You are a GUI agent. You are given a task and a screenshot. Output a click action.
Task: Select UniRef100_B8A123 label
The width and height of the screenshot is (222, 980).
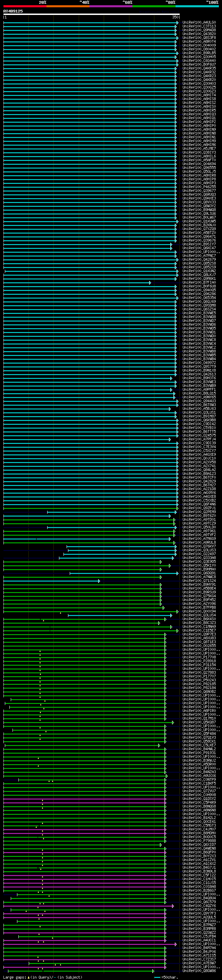click(x=199, y=473)
